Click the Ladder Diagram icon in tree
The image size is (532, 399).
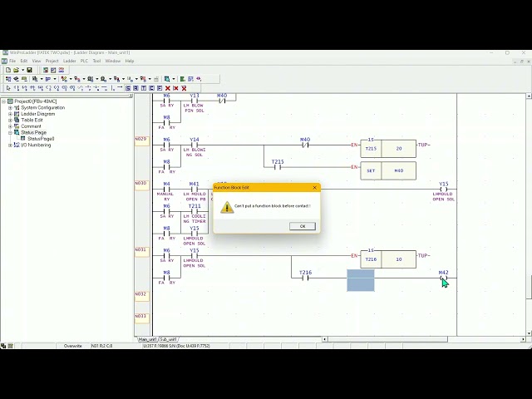[17, 114]
